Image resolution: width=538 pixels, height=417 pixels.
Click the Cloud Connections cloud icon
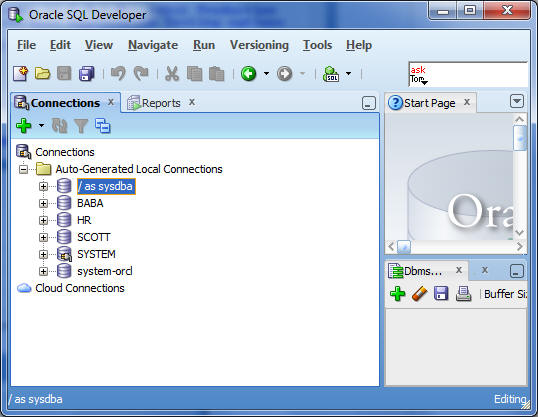click(x=24, y=288)
